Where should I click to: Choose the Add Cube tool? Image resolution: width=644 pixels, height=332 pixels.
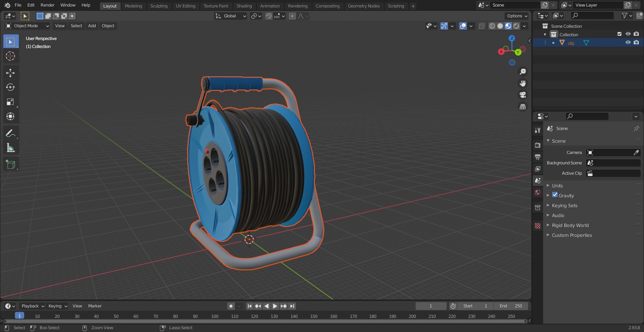[x=10, y=164]
